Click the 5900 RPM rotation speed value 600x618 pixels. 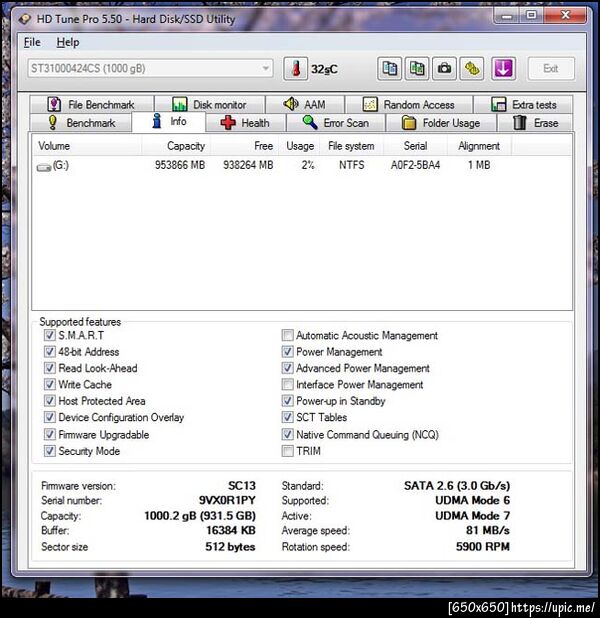483,547
